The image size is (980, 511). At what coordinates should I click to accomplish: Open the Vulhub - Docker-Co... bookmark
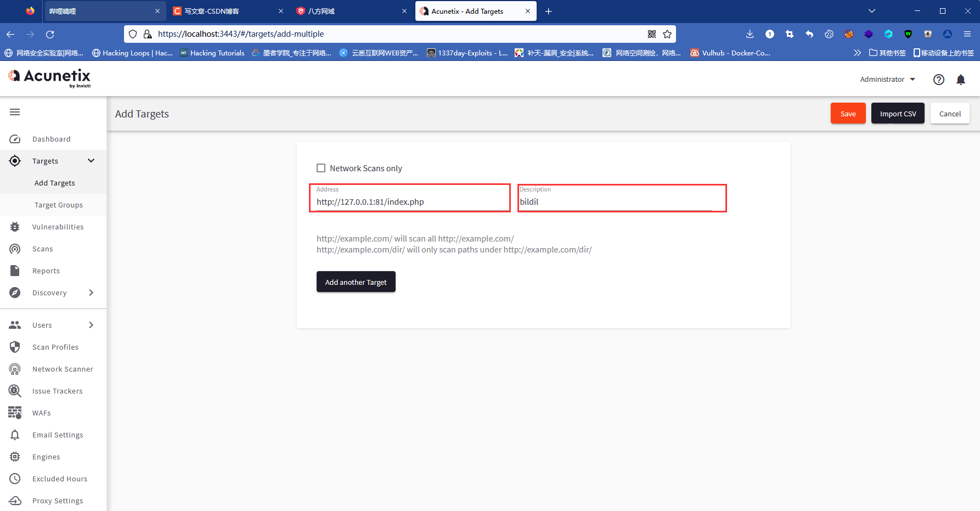[730, 53]
